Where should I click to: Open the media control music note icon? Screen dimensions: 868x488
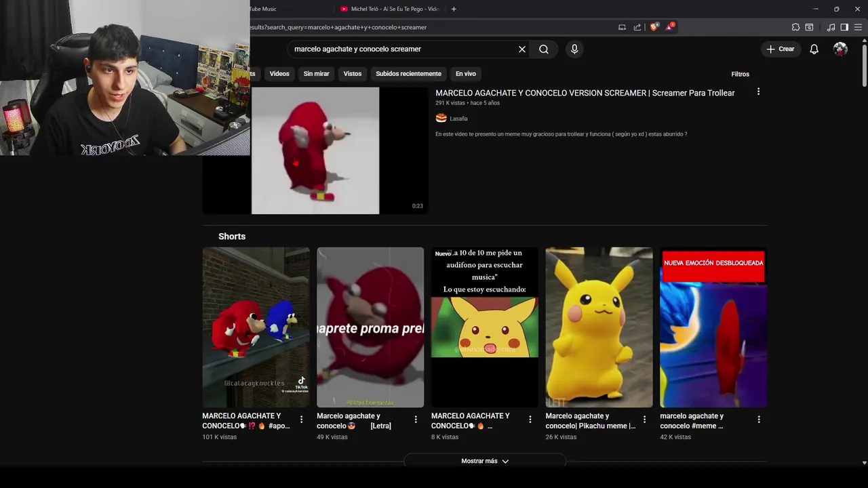click(831, 27)
